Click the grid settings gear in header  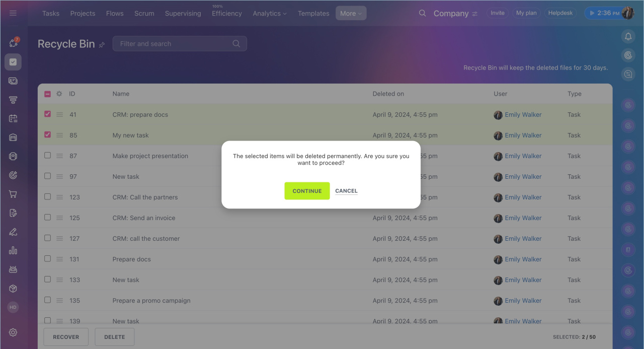point(59,94)
